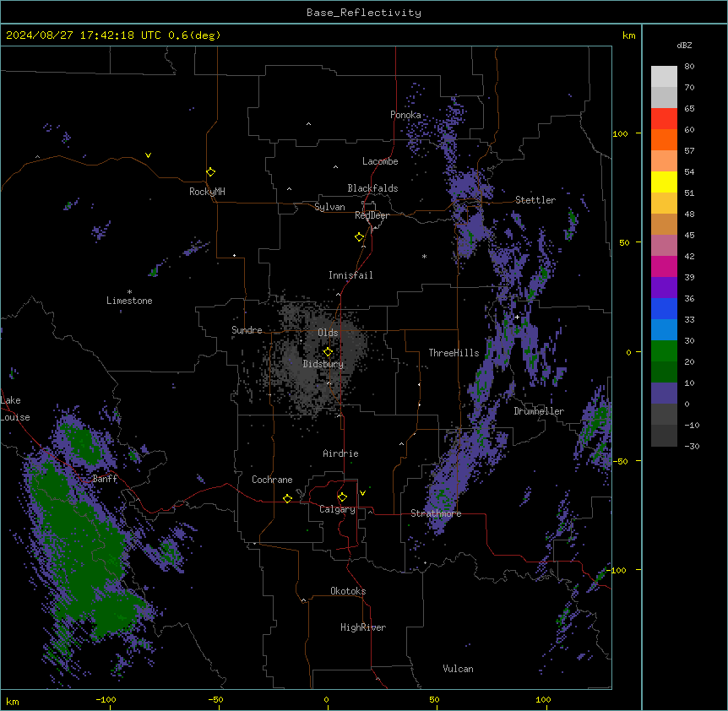Select the yellow legend swatch between 54 and 51
This screenshot has width=728, height=711.
point(664,182)
